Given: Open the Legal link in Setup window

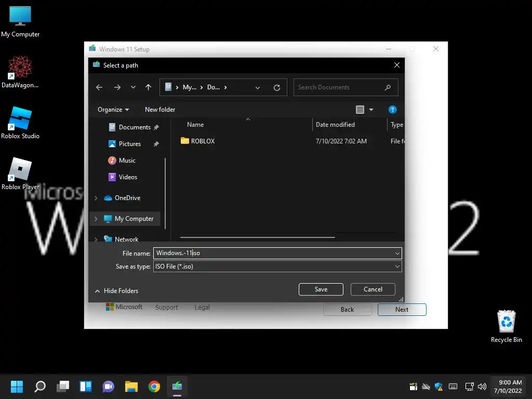Looking at the screenshot, I should pos(202,307).
